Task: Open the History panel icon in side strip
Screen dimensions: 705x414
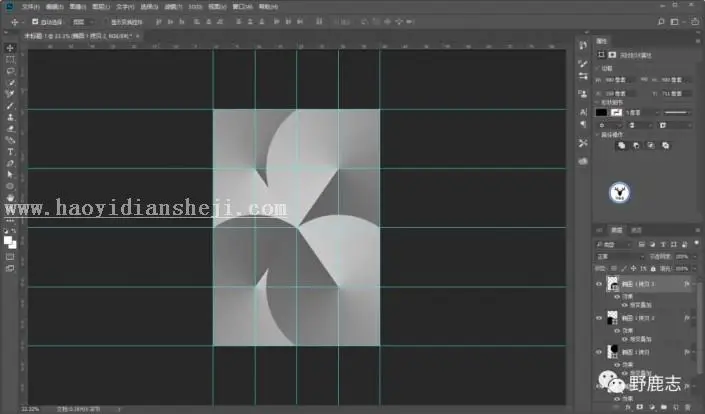Action: (583, 45)
